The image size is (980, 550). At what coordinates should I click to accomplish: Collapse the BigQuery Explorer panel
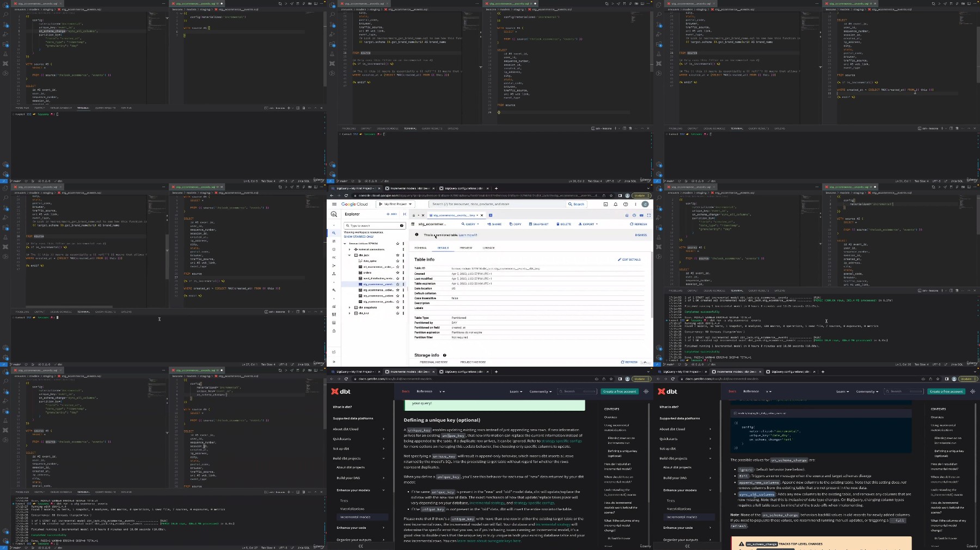click(405, 214)
